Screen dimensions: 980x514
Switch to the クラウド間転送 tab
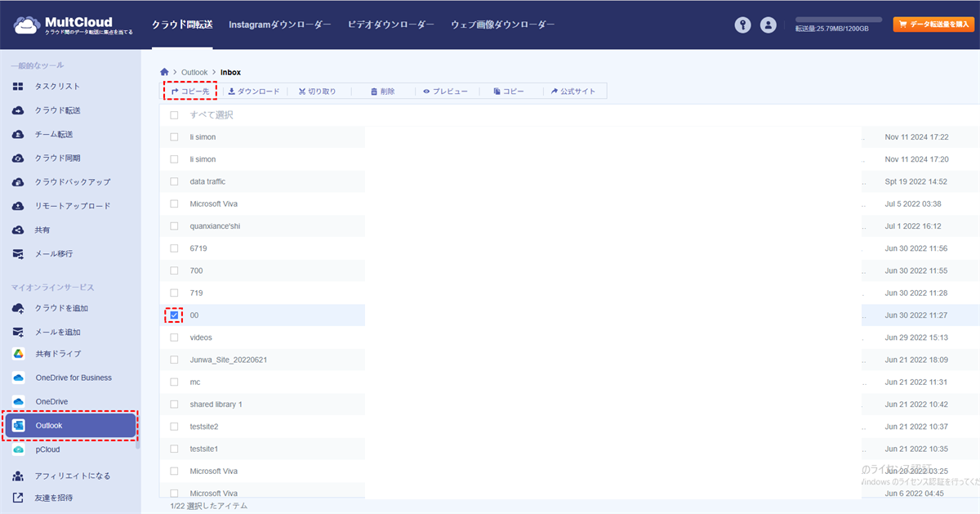pyautogui.click(x=182, y=25)
